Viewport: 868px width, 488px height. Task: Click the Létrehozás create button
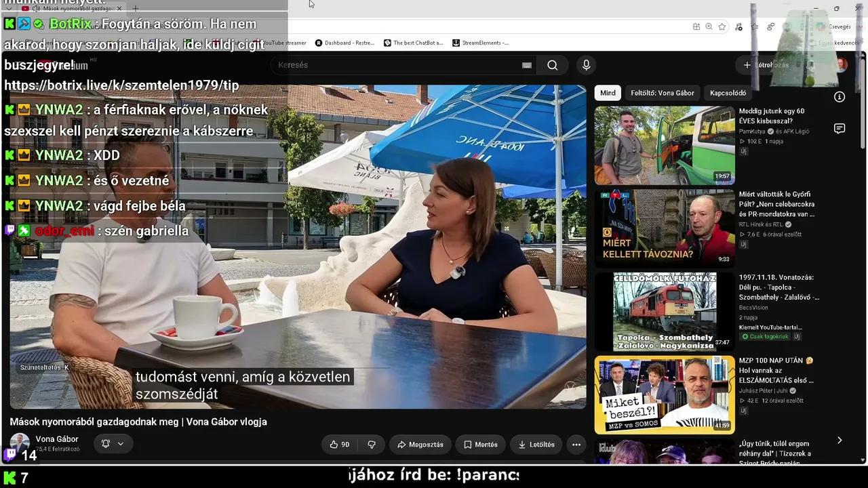(x=766, y=65)
